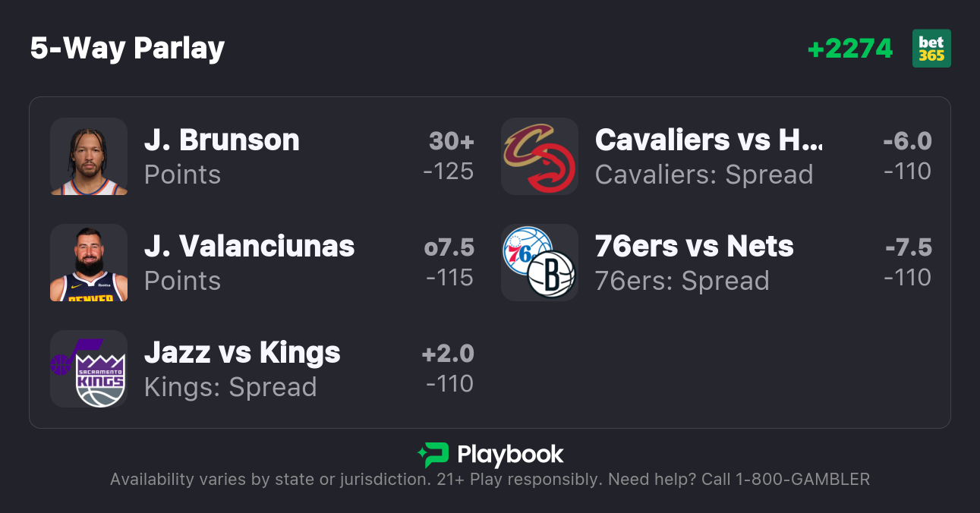The image size is (980, 513).
Task: Click the Jazz vs Kings team logos
Action: pos(89,369)
